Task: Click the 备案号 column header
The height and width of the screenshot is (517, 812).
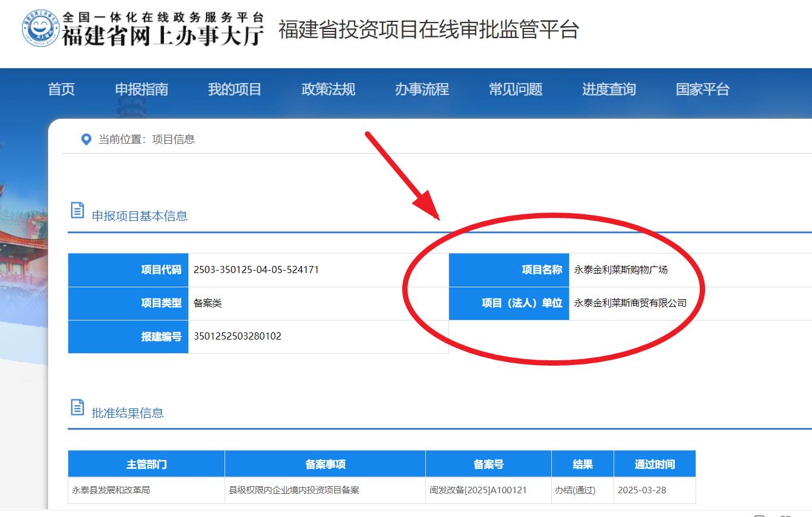Action: 489,464
